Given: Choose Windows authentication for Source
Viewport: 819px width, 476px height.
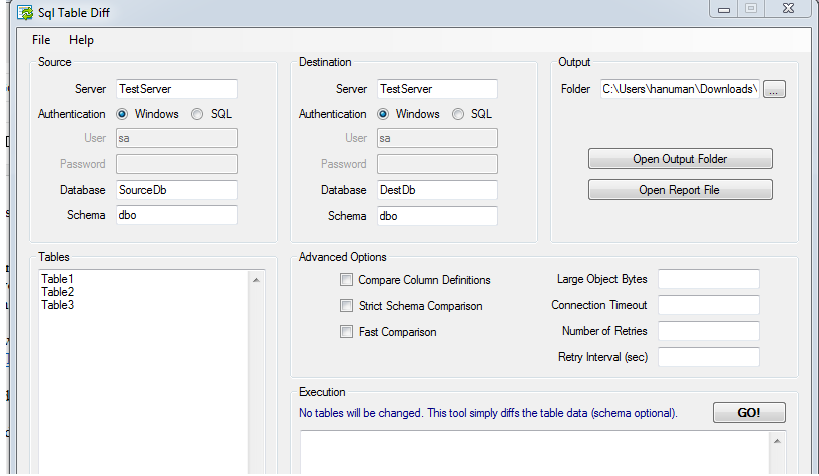Looking at the screenshot, I should tap(123, 114).
